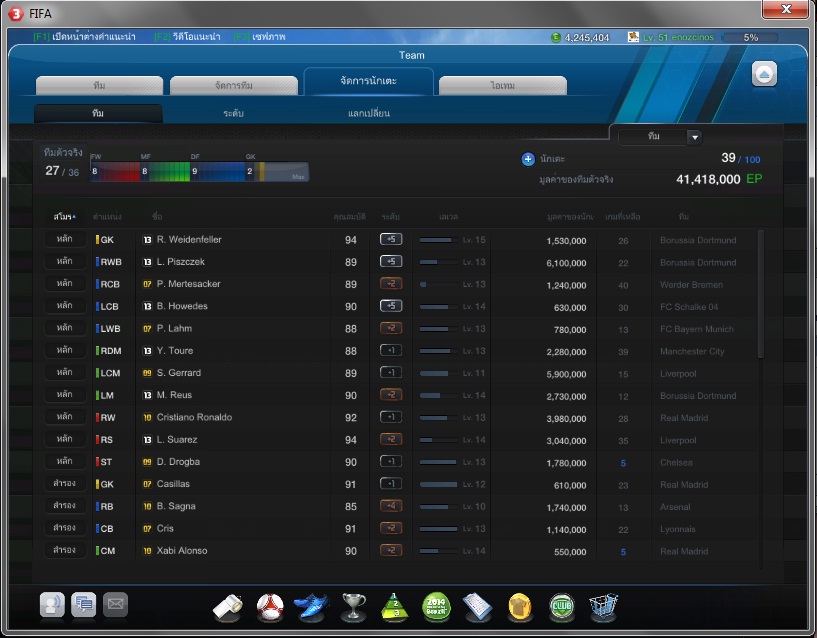Toggle reserve status button for B. Sagna
The image size is (817, 638).
[65, 506]
